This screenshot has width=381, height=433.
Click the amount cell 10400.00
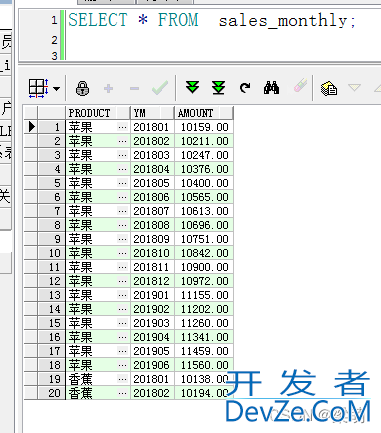pos(204,183)
